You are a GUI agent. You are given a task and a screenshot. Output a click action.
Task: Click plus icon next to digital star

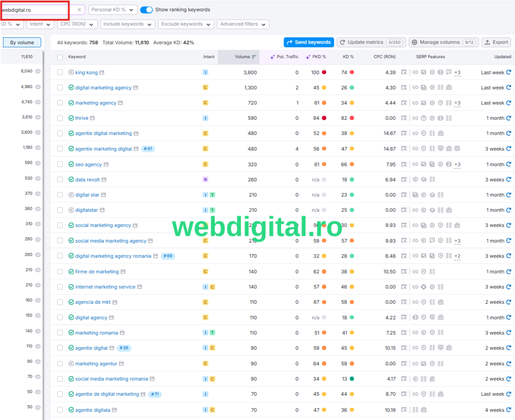tap(71, 195)
